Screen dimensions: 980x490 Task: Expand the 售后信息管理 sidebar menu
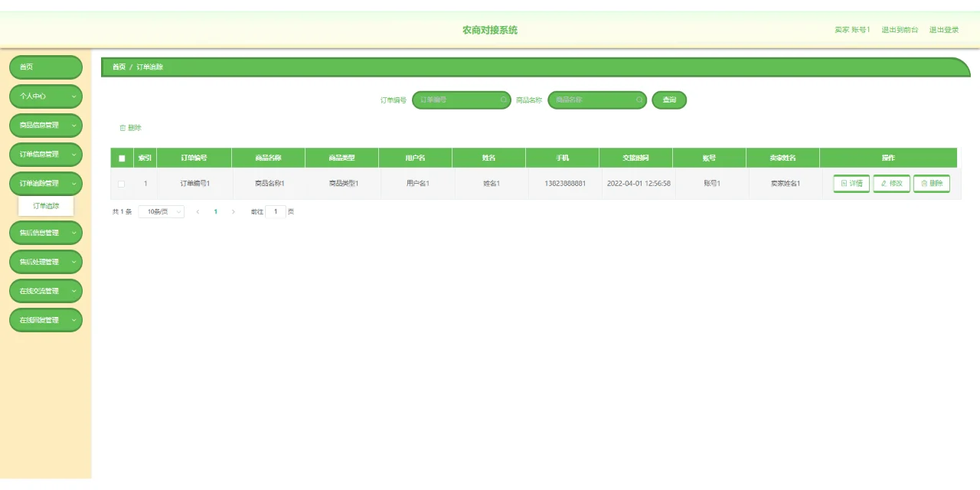coord(45,233)
